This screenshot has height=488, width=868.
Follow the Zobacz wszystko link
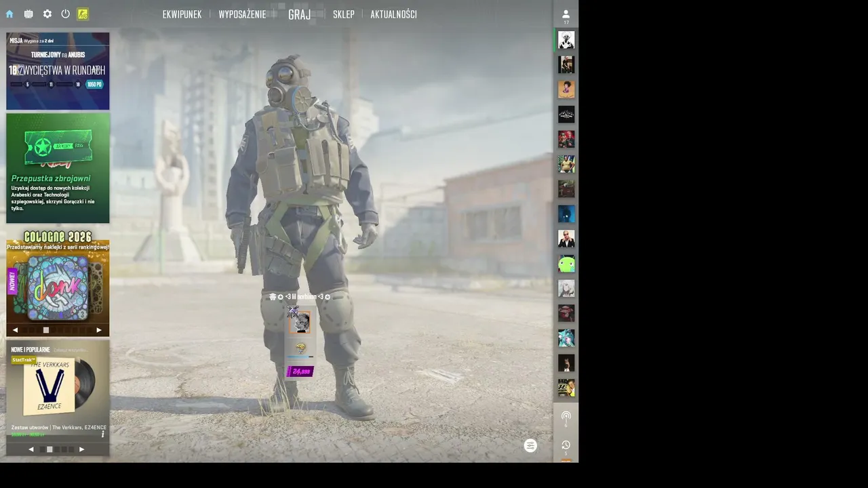pos(71,350)
